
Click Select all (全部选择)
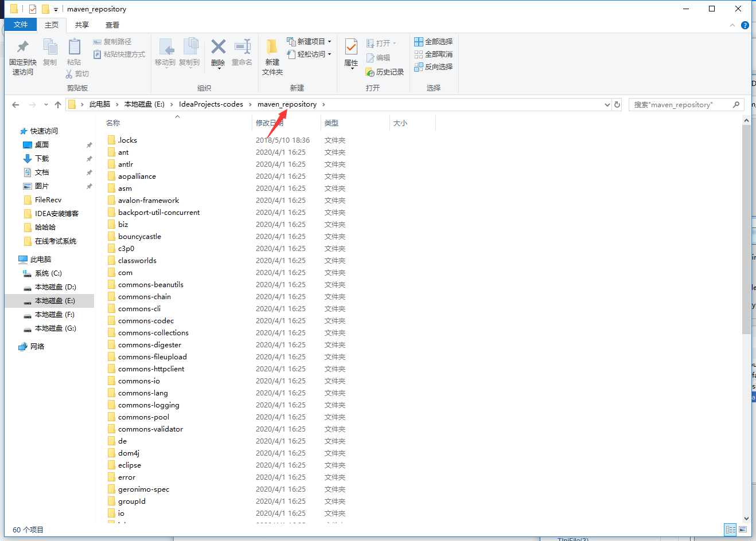(434, 42)
